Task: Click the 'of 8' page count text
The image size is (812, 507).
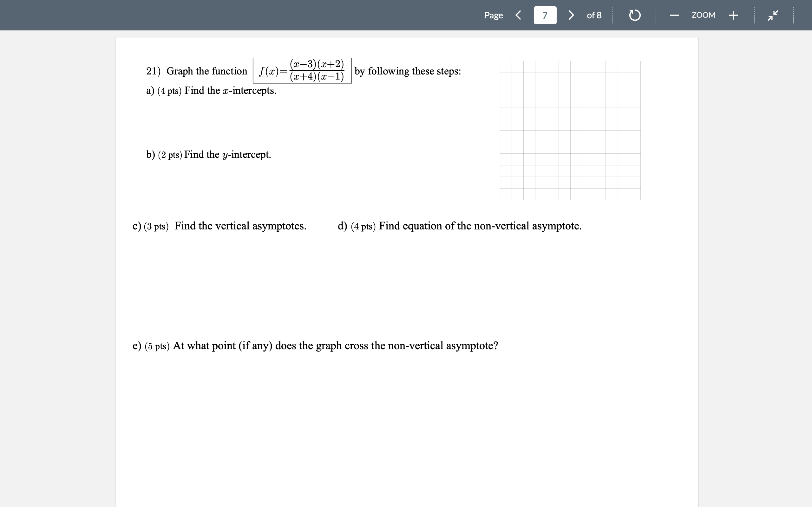Action: (594, 15)
